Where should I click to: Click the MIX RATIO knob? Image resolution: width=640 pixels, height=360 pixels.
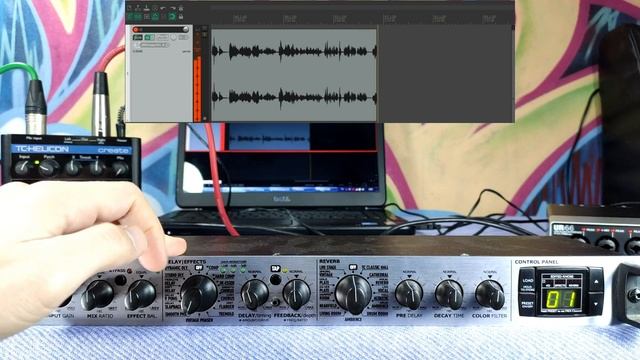tap(98, 295)
